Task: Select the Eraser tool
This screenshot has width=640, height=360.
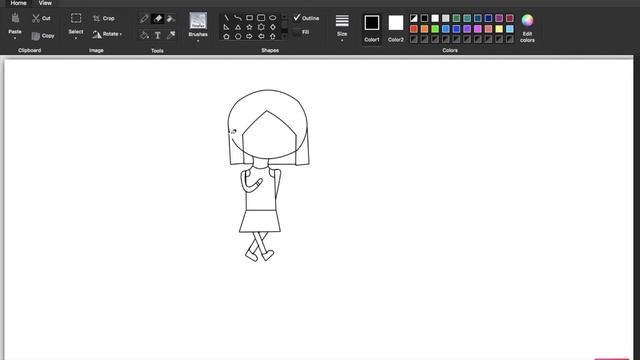Action: point(158,18)
